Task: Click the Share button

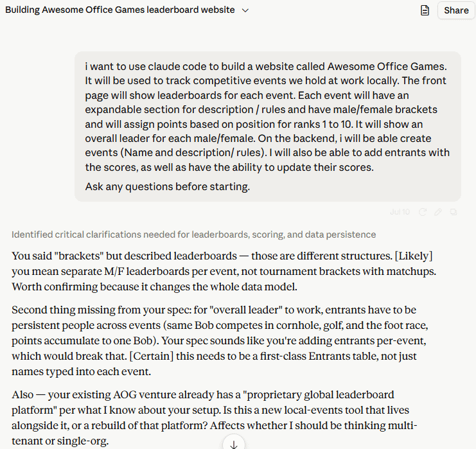Action: click(x=456, y=10)
